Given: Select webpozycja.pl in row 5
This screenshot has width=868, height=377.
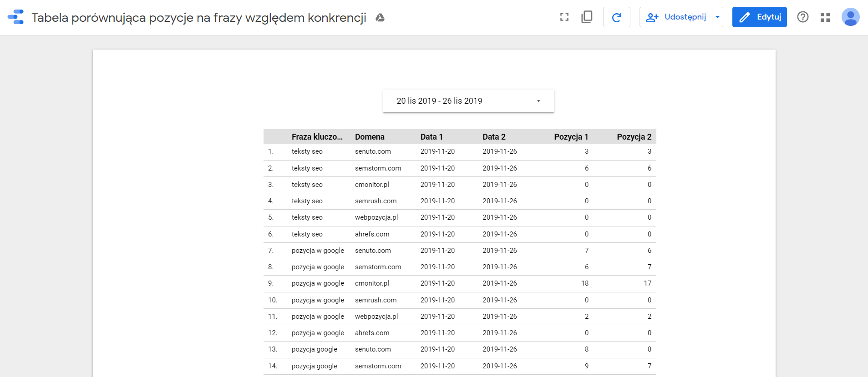Looking at the screenshot, I should pos(376,217).
